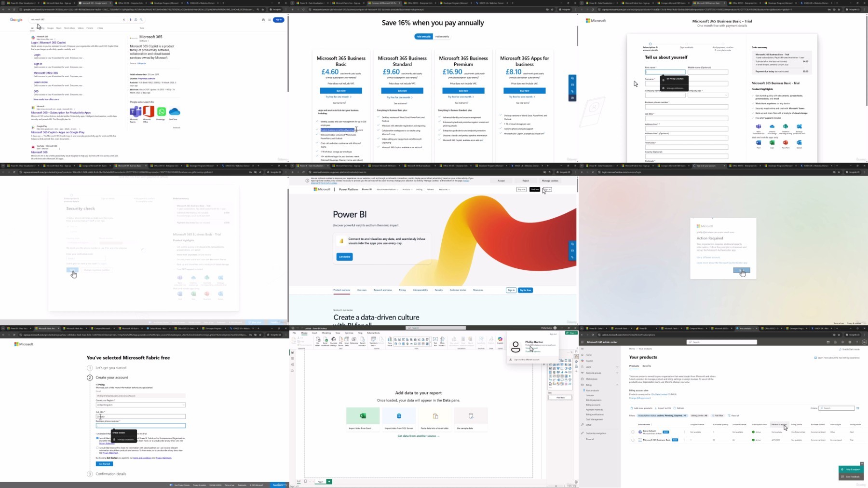Image resolution: width=868 pixels, height=488 pixels.
Task: Uncheck the checked marketing information checkbox on Fabric signup
Action: [97, 438]
